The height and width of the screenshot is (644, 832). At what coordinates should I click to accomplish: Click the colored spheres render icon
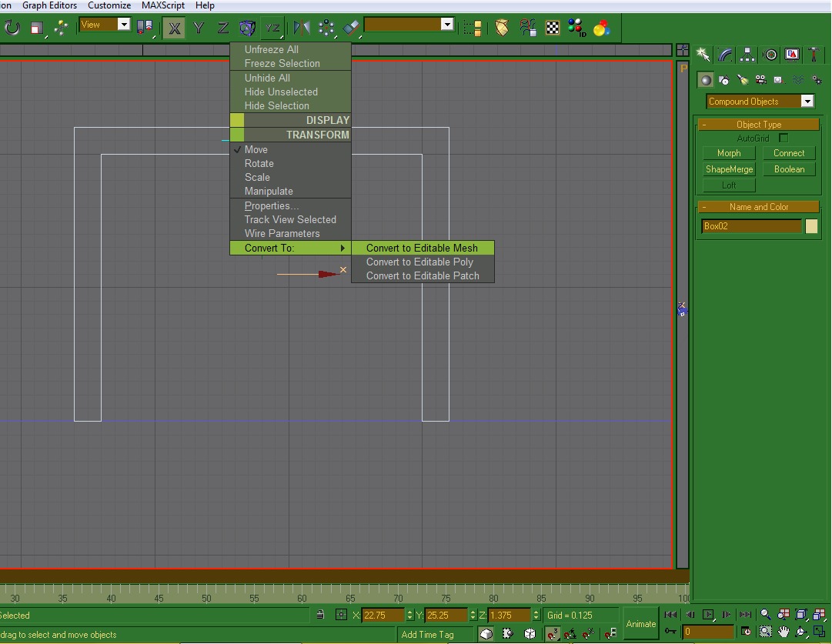(602, 28)
